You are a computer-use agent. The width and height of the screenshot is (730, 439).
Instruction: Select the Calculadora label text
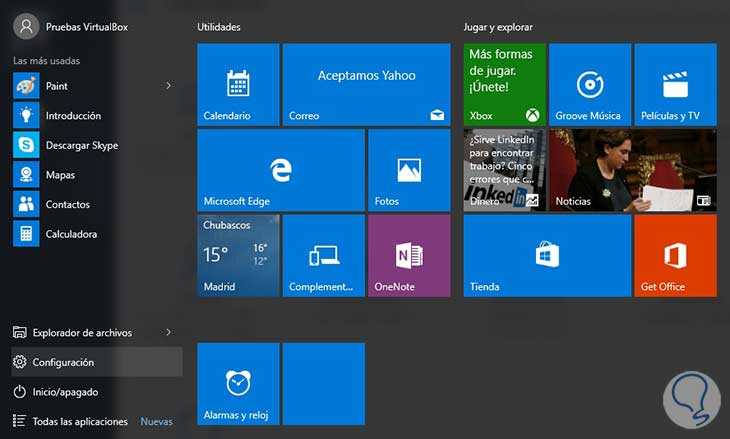coord(71,234)
